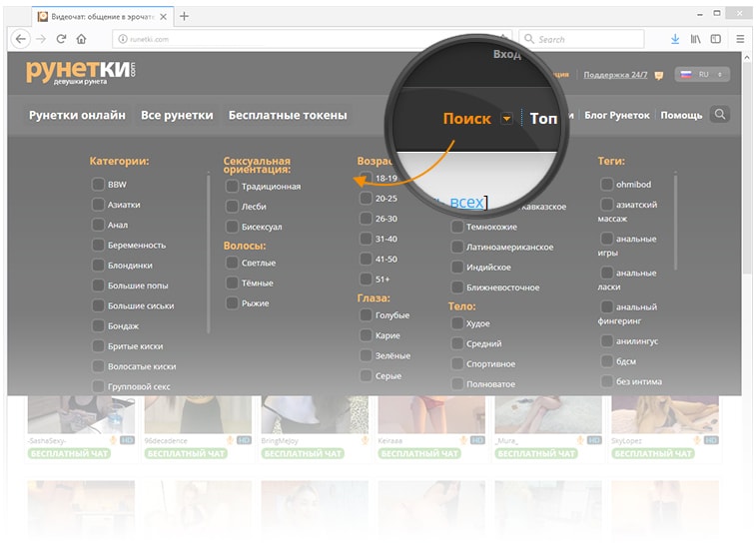This screenshot has width=756, height=559.
Task: Click the Помощь help link
Action: 681,115
